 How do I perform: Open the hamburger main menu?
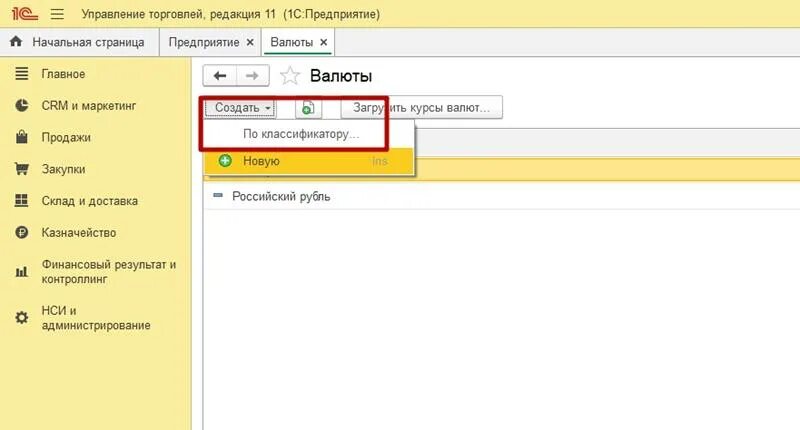tap(57, 14)
